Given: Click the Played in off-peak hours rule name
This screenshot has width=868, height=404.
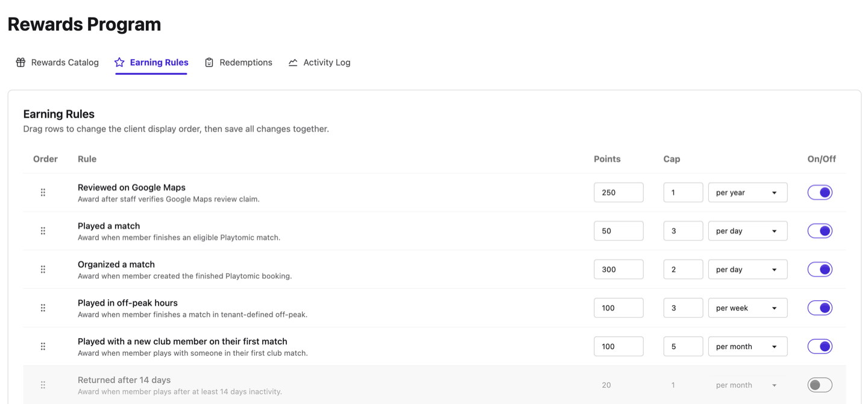Looking at the screenshot, I should pos(128,303).
